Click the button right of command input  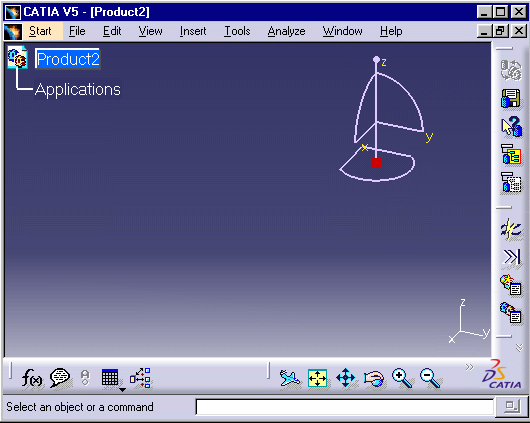(511, 407)
